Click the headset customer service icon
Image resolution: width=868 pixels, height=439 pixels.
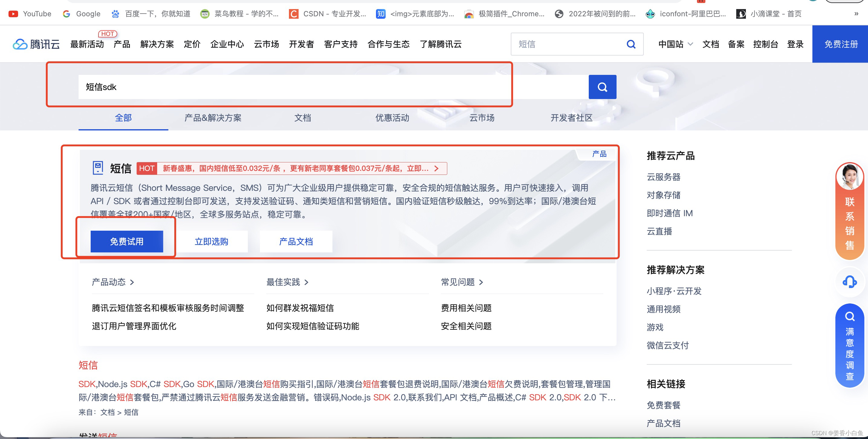tap(850, 282)
